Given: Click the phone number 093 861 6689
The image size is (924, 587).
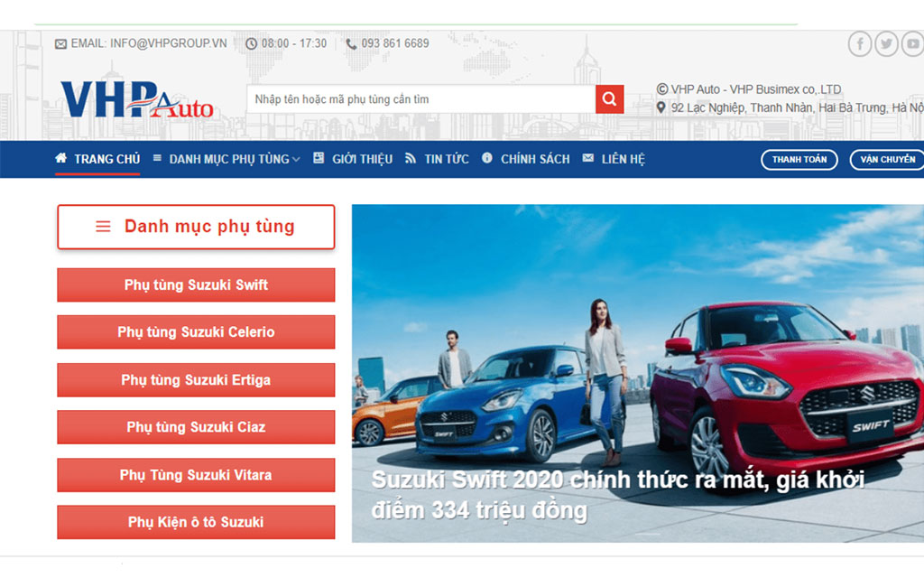Looking at the screenshot, I should point(395,43).
